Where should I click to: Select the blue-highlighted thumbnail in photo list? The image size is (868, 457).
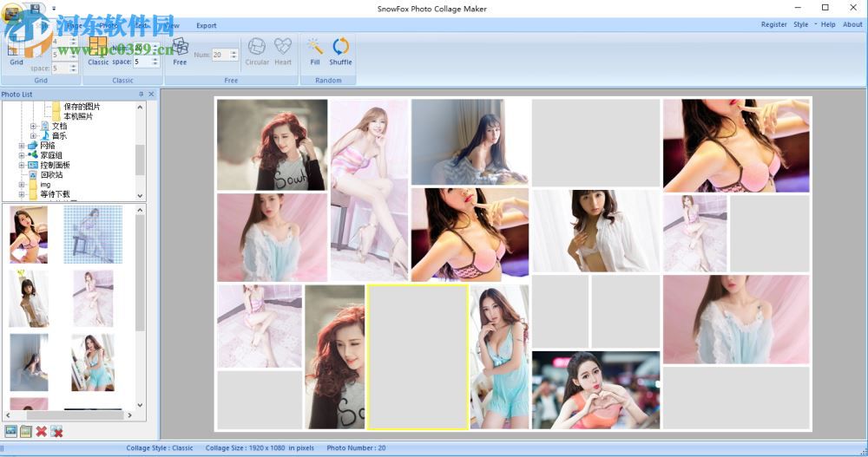click(x=93, y=235)
